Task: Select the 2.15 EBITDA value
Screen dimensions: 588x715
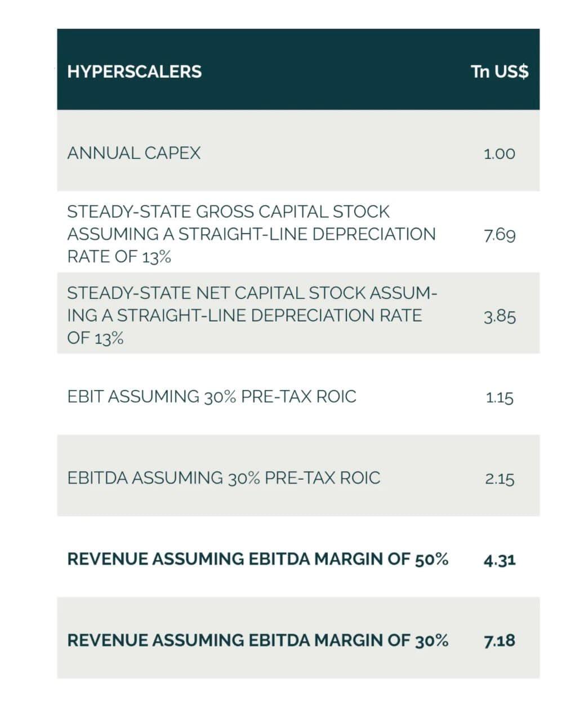Action: 500,479
